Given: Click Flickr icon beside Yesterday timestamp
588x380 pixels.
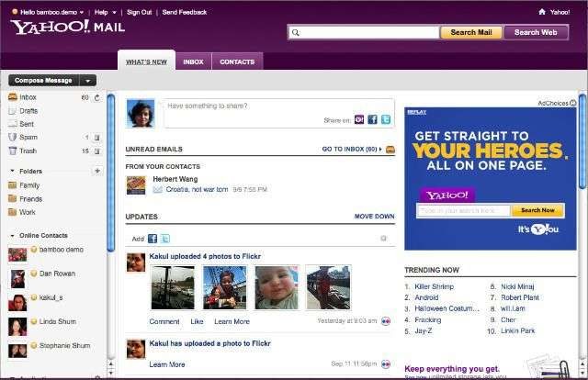Looking at the screenshot, I should pyautogui.click(x=386, y=321).
